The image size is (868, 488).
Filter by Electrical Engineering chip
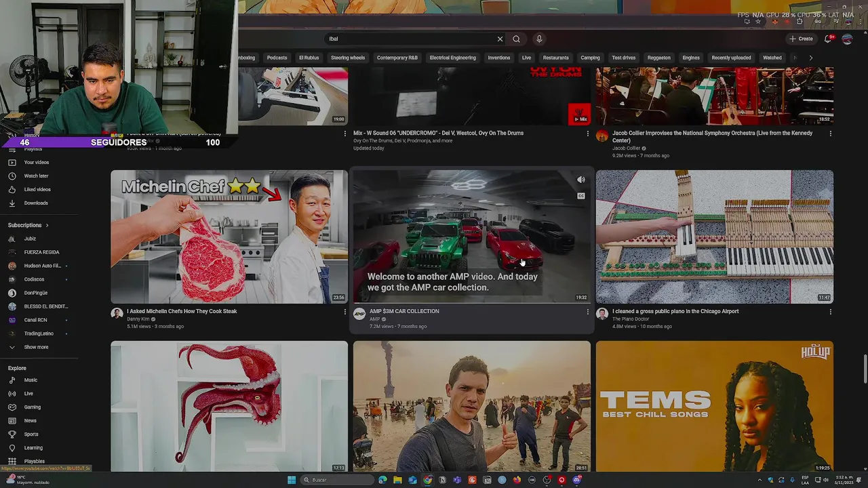coord(452,58)
